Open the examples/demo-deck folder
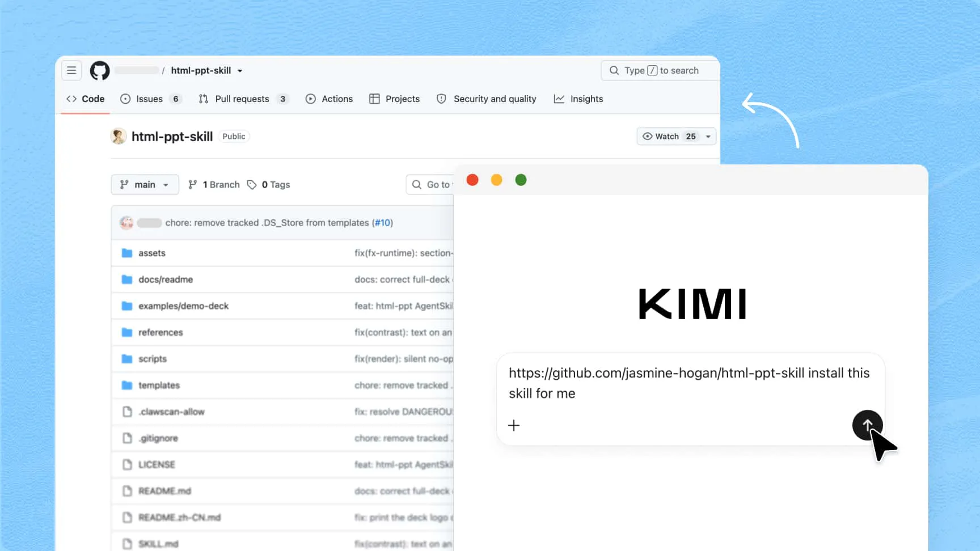 point(184,306)
